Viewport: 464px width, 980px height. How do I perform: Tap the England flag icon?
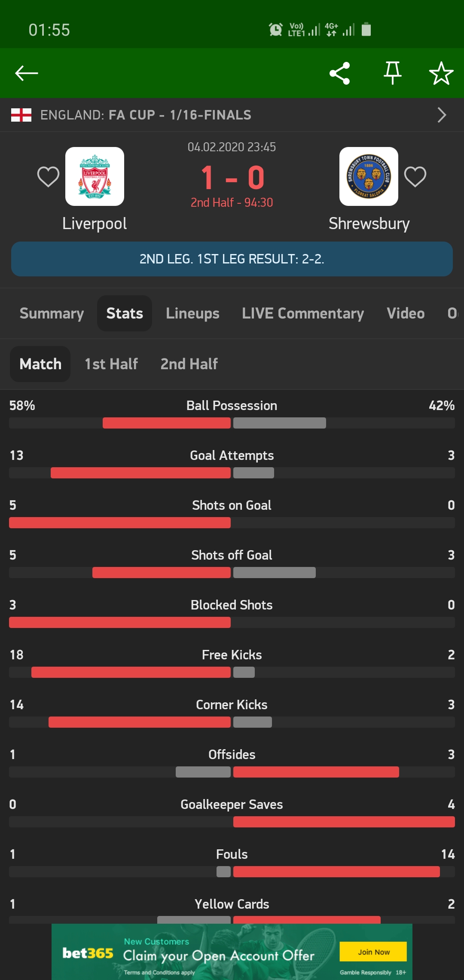tap(21, 115)
